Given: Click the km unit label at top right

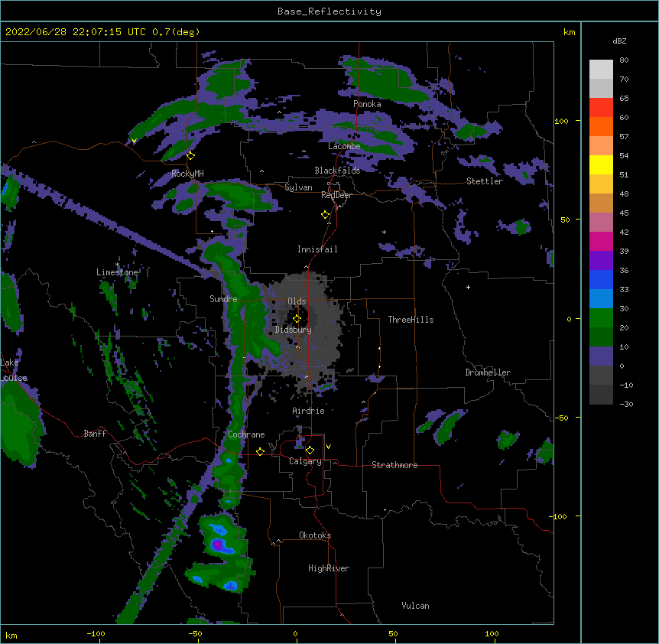Looking at the screenshot, I should 569,32.
